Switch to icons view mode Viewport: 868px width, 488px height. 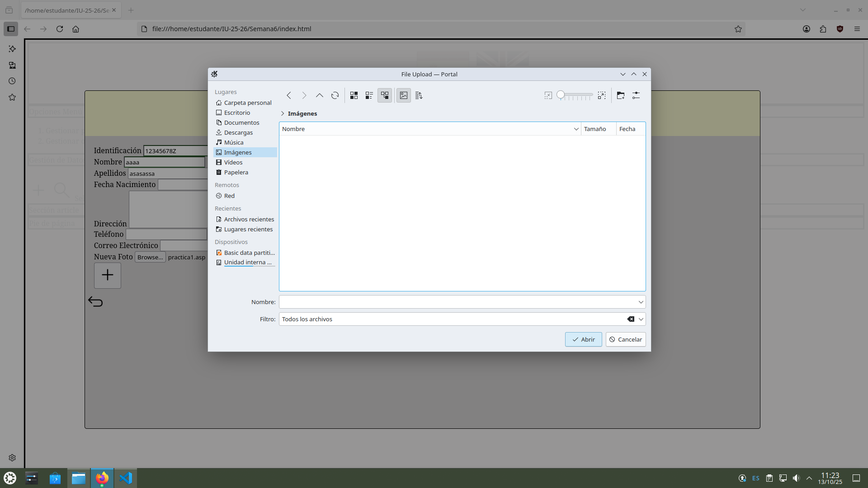(354, 95)
